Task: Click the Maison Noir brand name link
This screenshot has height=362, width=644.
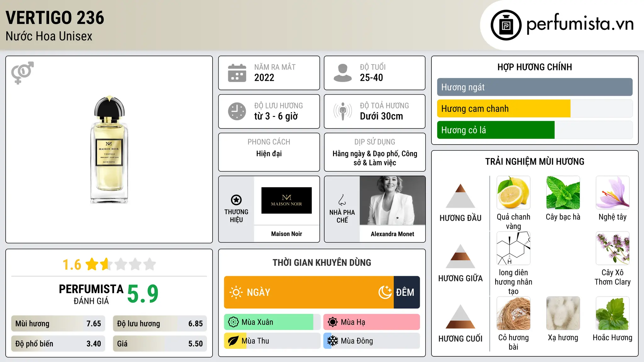Action: click(286, 234)
